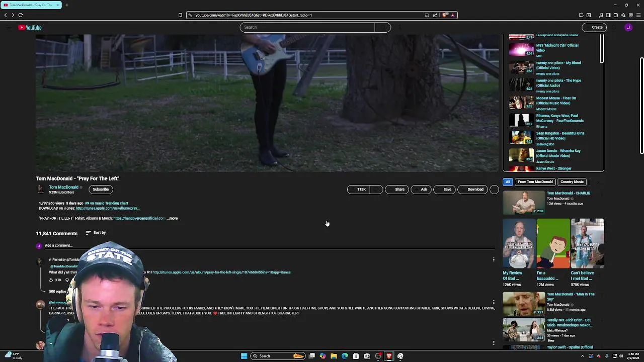Subscribe to Tom MacDonald
The height and width of the screenshot is (362, 644).
[x=101, y=190]
